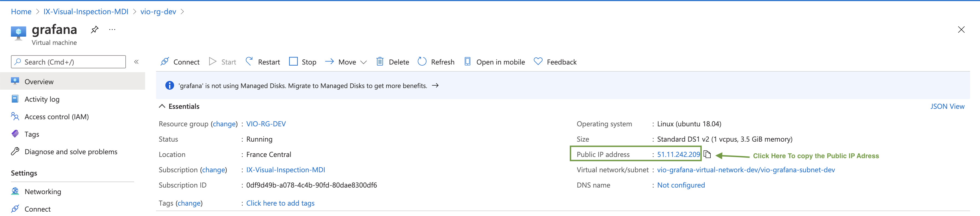The width and height of the screenshot is (980, 216).
Task: Click the Restart icon in the toolbar
Action: pyautogui.click(x=249, y=61)
